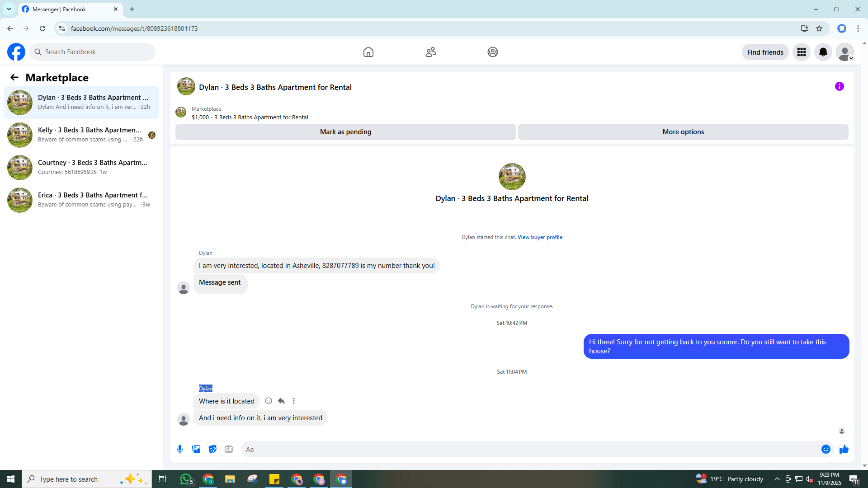Click the listing avatar in chat header

186,86
